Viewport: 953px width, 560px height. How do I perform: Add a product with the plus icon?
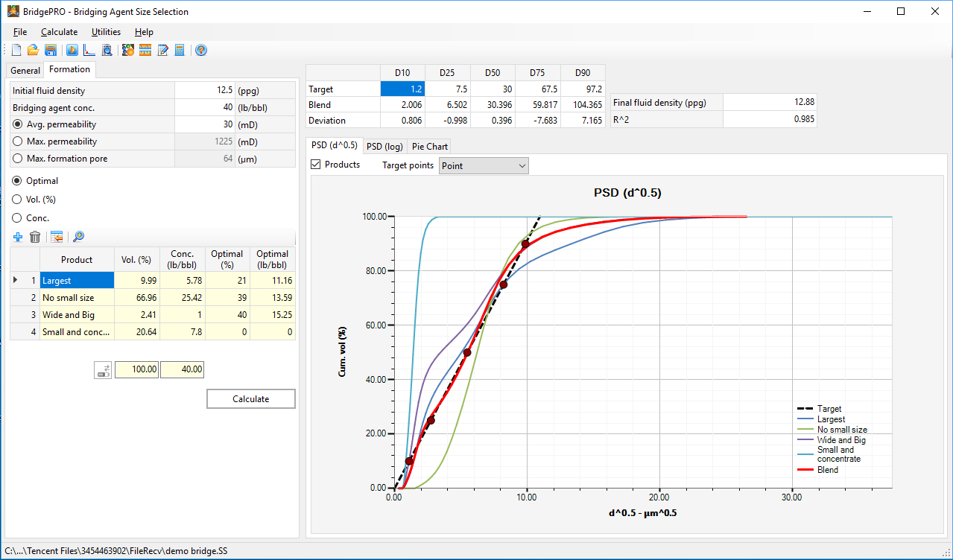coord(18,237)
